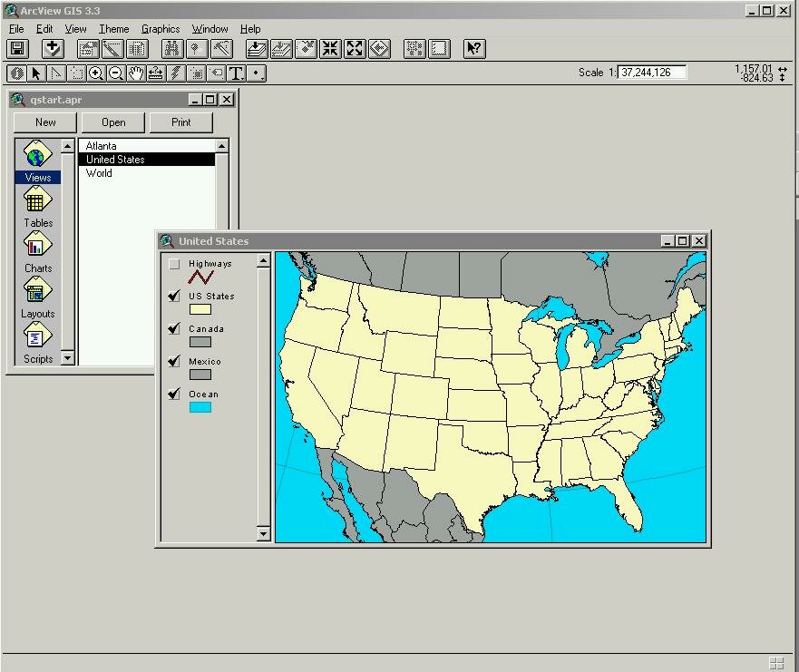Select the Label tag tool
799x672 pixels.
tap(216, 73)
